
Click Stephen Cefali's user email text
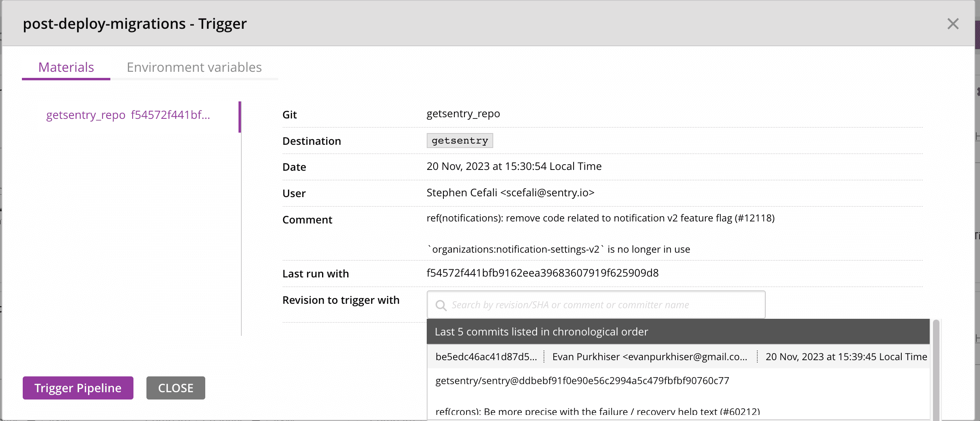point(510,192)
